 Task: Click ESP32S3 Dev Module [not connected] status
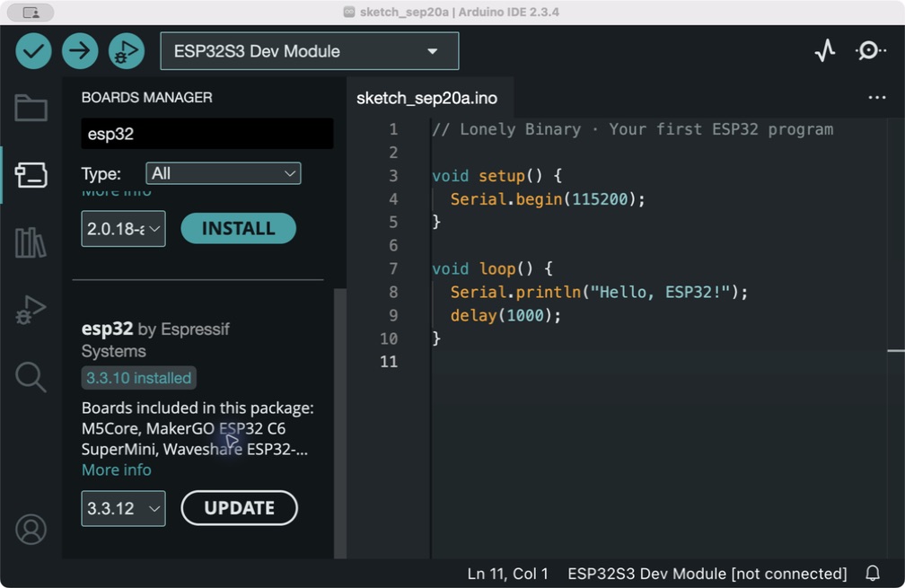707,574
